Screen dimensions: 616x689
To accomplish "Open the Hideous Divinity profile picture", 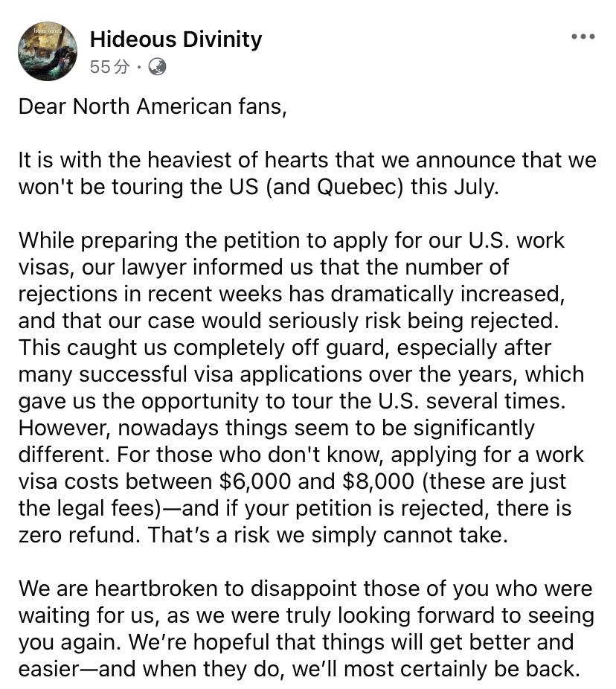I will 48,51.
